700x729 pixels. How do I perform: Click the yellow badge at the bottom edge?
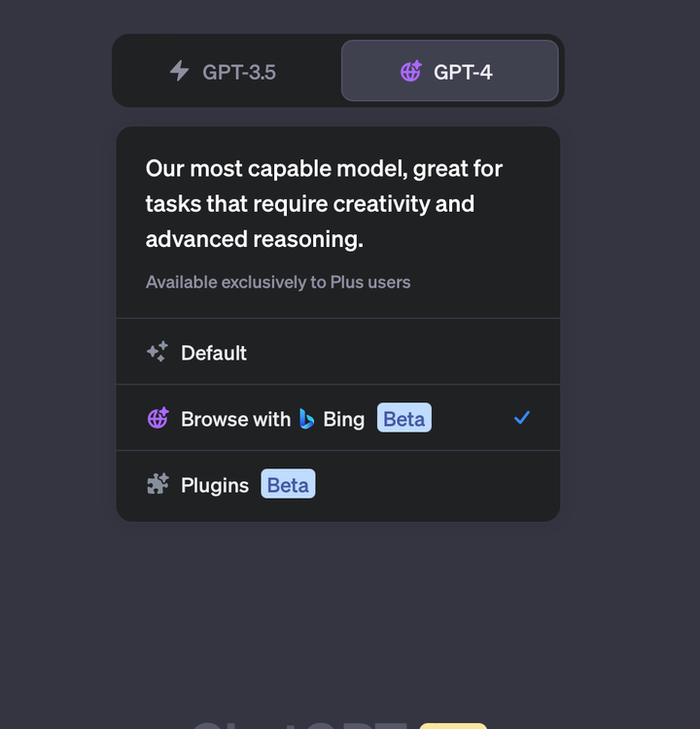click(453, 724)
